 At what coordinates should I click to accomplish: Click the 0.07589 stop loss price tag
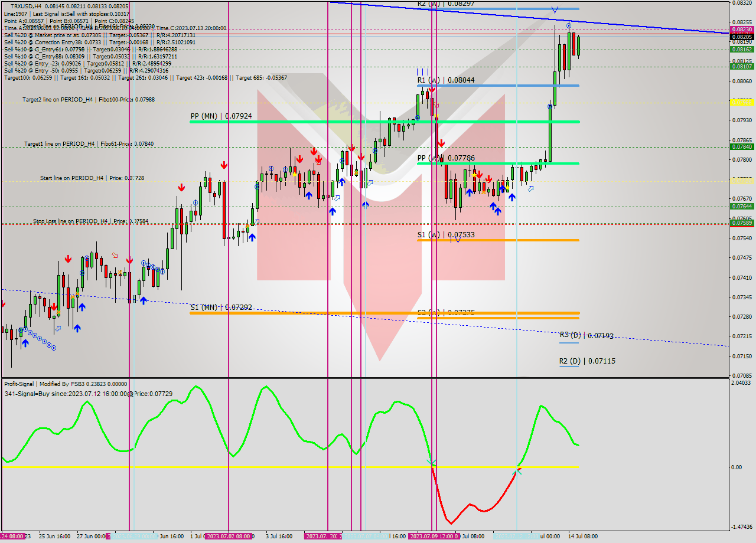point(742,223)
